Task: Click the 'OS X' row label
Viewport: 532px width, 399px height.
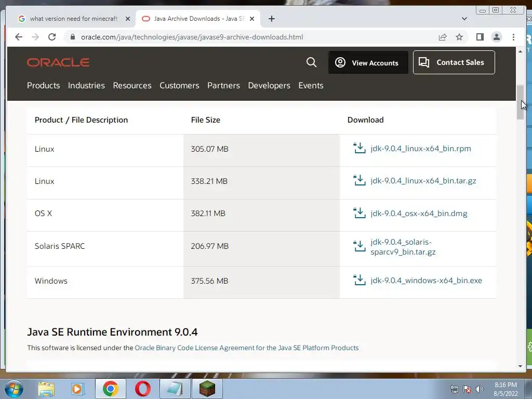Action: point(44,214)
